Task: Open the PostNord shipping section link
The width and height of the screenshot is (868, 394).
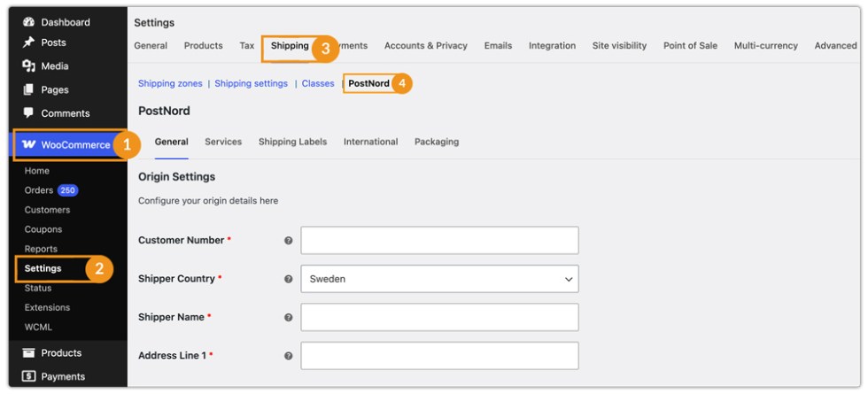Action: [368, 83]
